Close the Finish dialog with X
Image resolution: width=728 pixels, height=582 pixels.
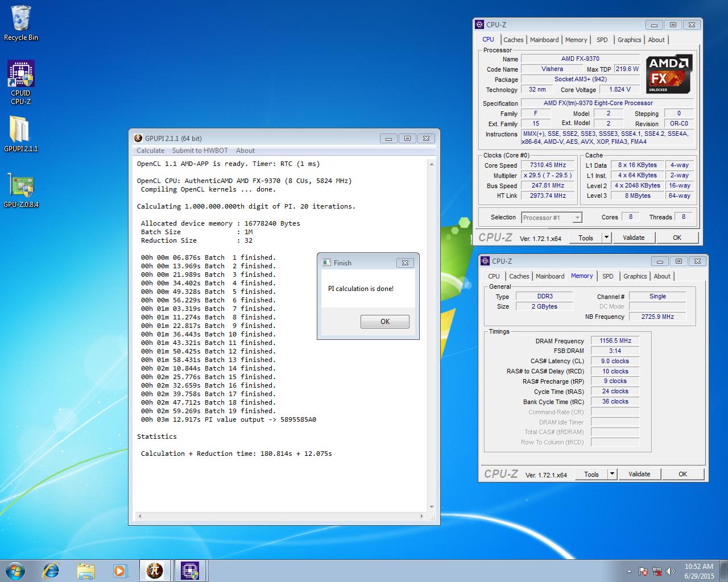405,263
